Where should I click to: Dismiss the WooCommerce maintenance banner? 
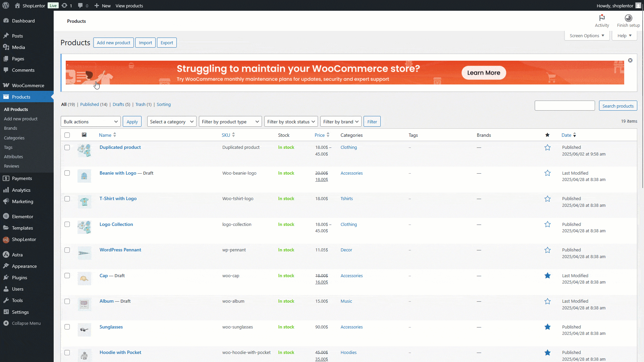click(630, 60)
